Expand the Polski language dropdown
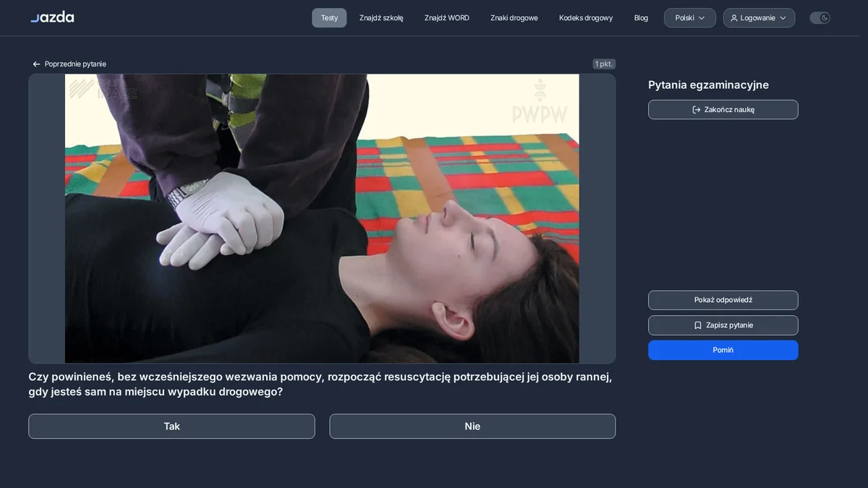This screenshot has width=868, height=488. [690, 18]
